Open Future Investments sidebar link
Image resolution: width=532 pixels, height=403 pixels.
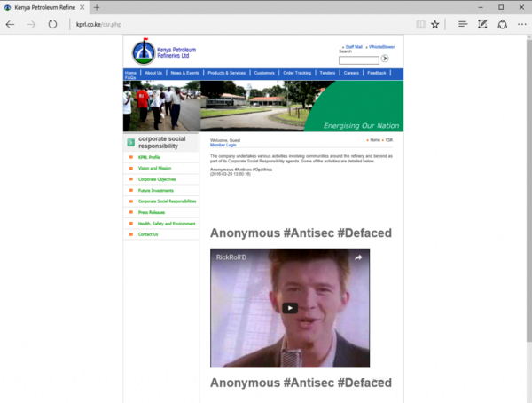pos(156,191)
